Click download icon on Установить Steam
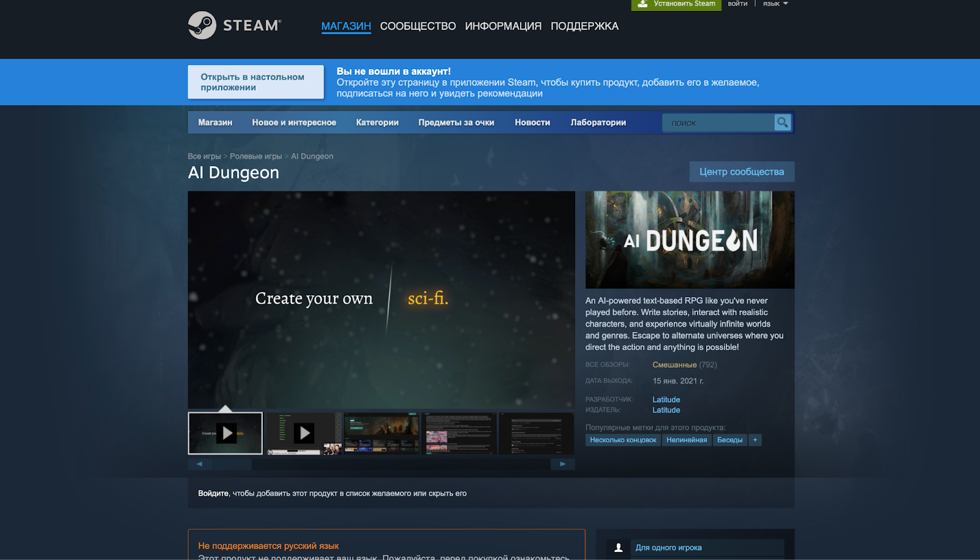This screenshot has width=980, height=560. tap(643, 4)
